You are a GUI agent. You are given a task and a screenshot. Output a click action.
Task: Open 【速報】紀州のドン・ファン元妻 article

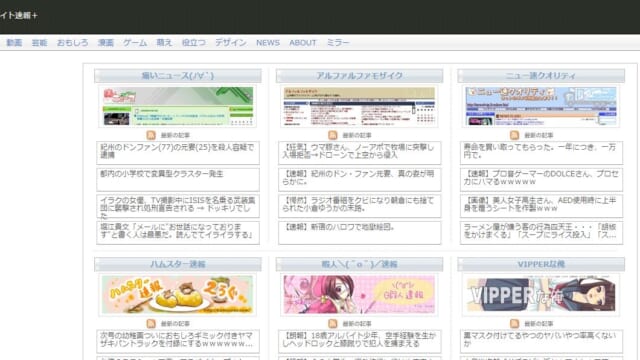tap(360, 180)
